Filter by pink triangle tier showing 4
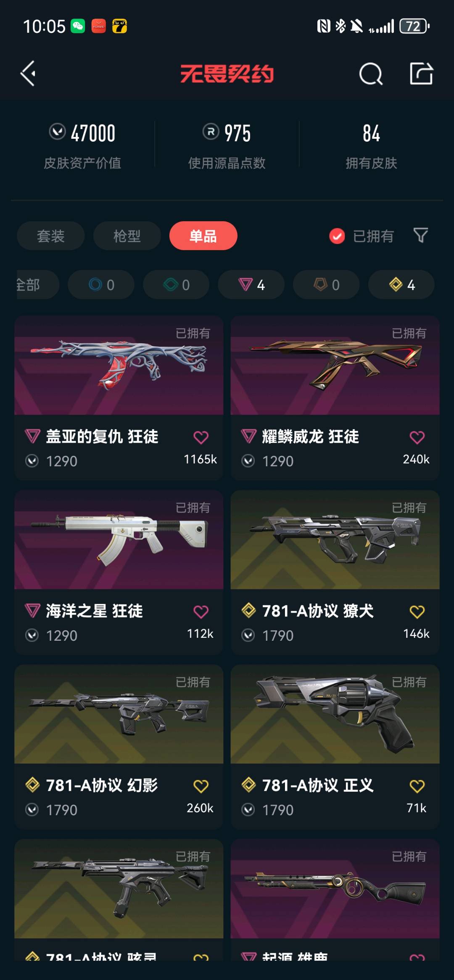The width and height of the screenshot is (454, 980). coord(251,285)
